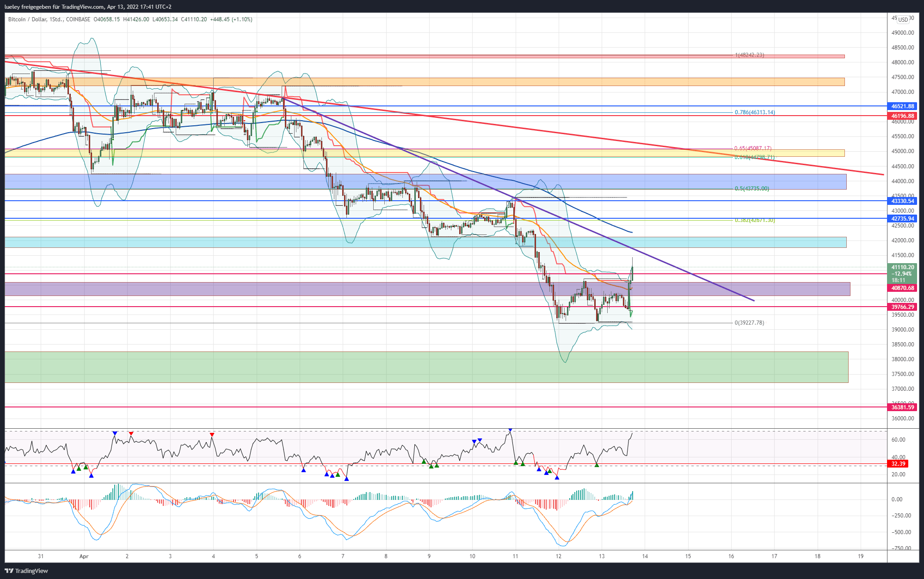924x579 pixels.
Task: Click the 48000.00 tick on price axis
Action: point(903,62)
